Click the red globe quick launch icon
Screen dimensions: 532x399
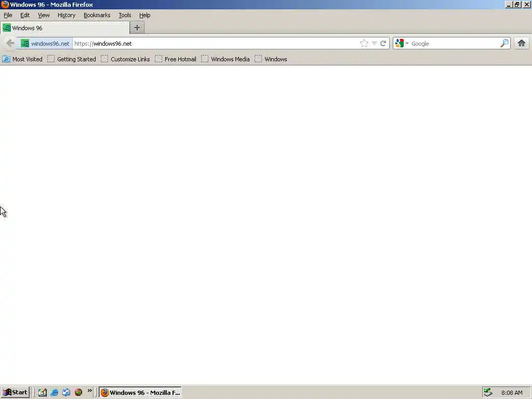(78, 393)
